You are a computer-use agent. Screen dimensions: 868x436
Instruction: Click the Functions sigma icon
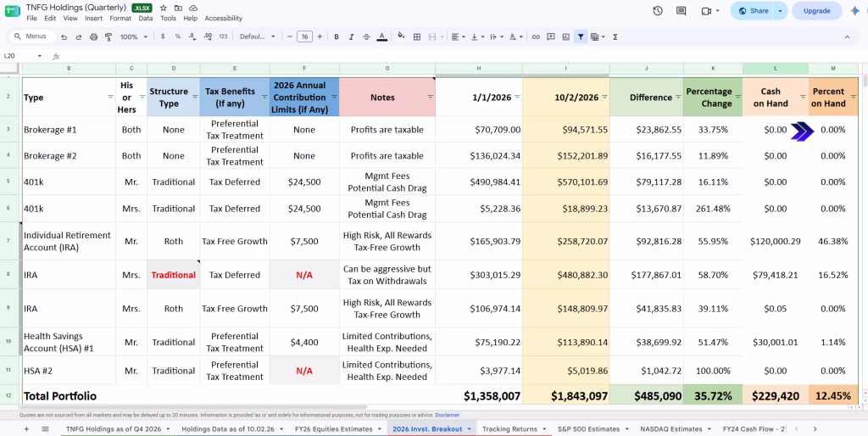click(615, 36)
